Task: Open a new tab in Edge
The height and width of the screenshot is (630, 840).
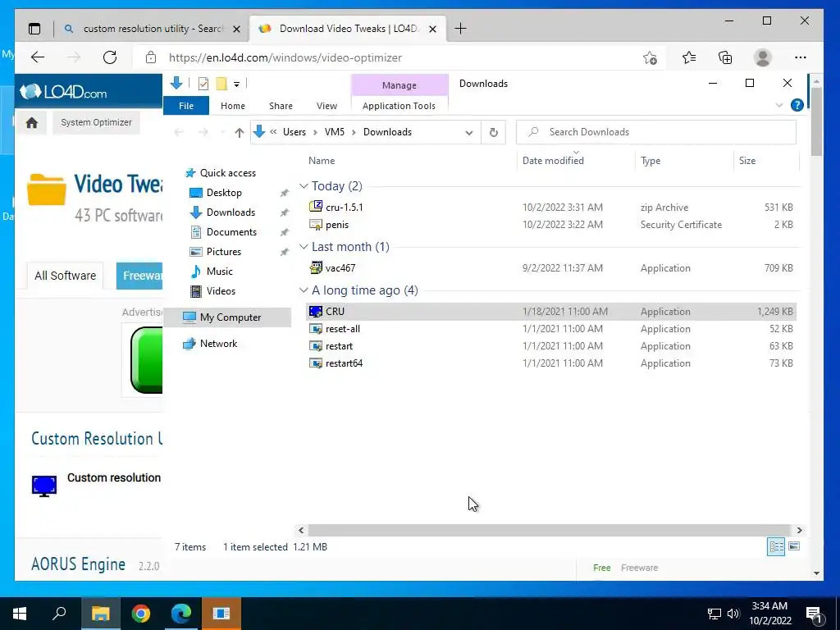Action: tap(460, 29)
